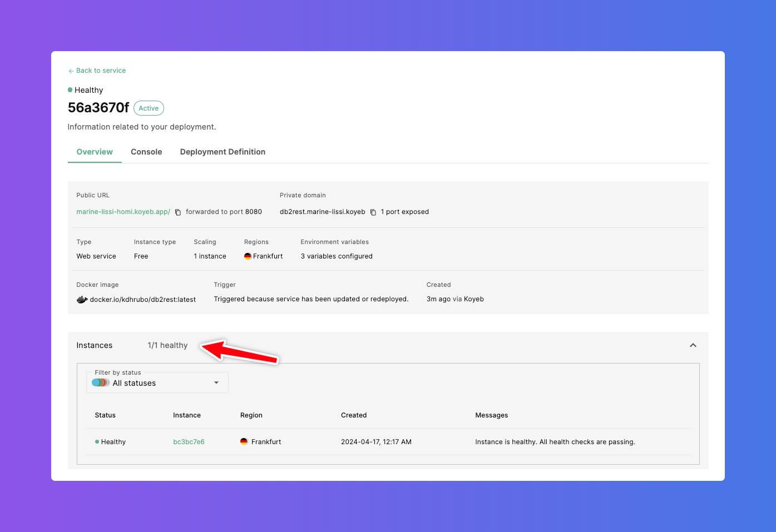Click the green Healthy dot in header
The width and height of the screenshot is (776, 532).
(x=70, y=90)
